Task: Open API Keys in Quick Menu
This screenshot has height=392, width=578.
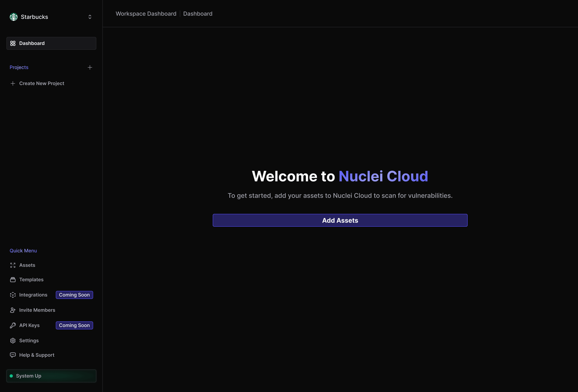Action: [29, 325]
